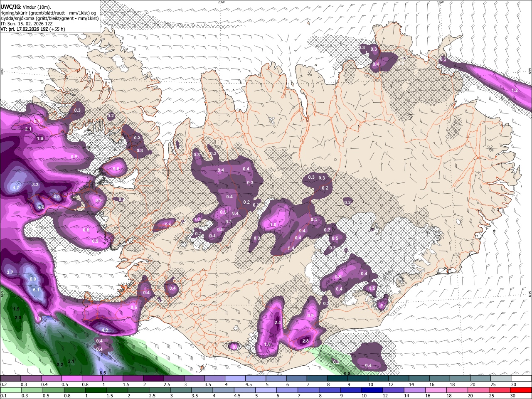
Task: Pick upper legend swatch between 2 and 2.5
Action: 153,379
